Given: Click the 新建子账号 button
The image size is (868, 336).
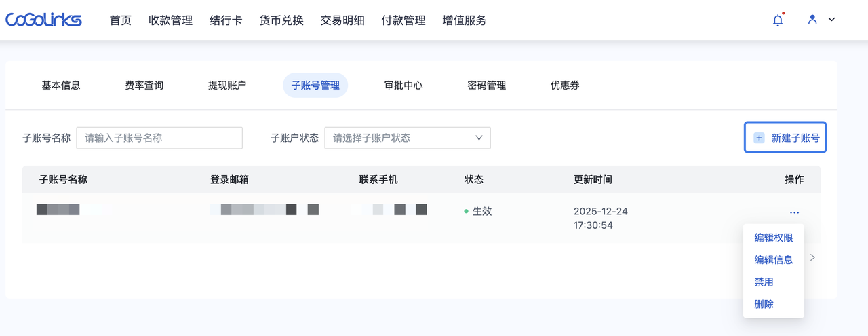Looking at the screenshot, I should tap(786, 138).
